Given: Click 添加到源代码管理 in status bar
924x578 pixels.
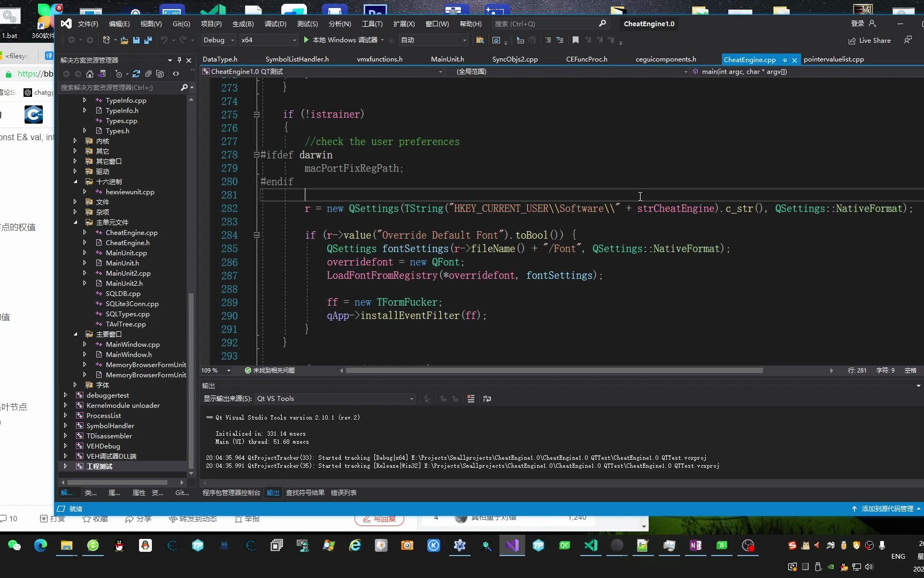Looking at the screenshot, I should pyautogui.click(x=887, y=509).
